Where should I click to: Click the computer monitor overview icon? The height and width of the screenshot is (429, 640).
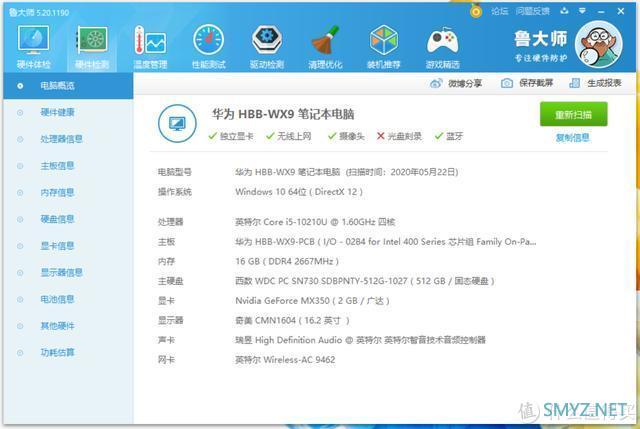coord(177,123)
